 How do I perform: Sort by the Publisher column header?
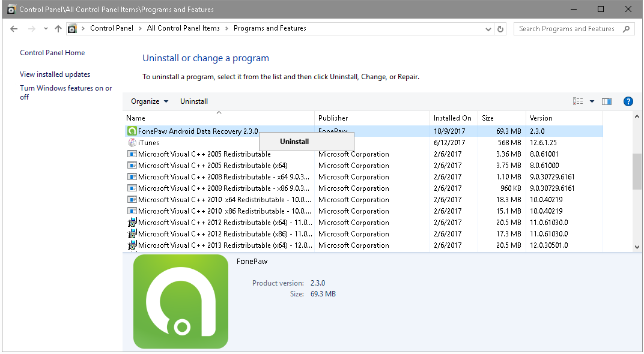click(x=372, y=118)
